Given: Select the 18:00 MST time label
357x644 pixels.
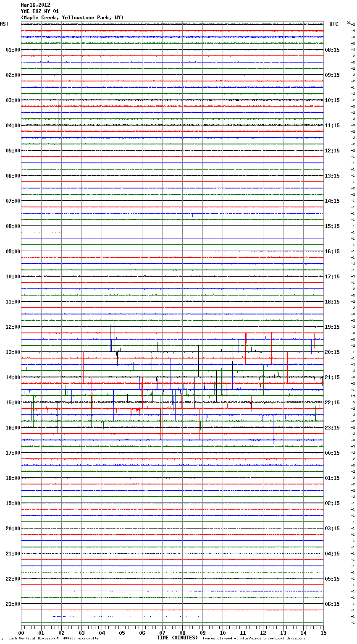Looking at the screenshot, I should tap(13, 478).
